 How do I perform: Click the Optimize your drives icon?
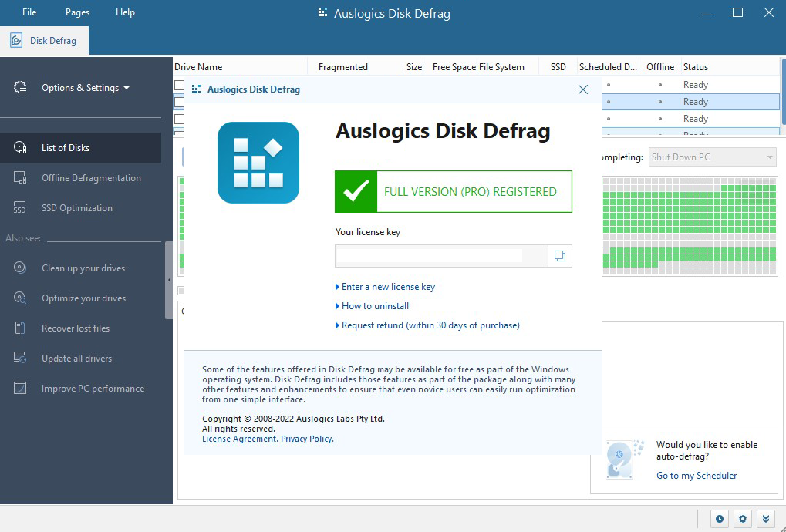pos(20,298)
